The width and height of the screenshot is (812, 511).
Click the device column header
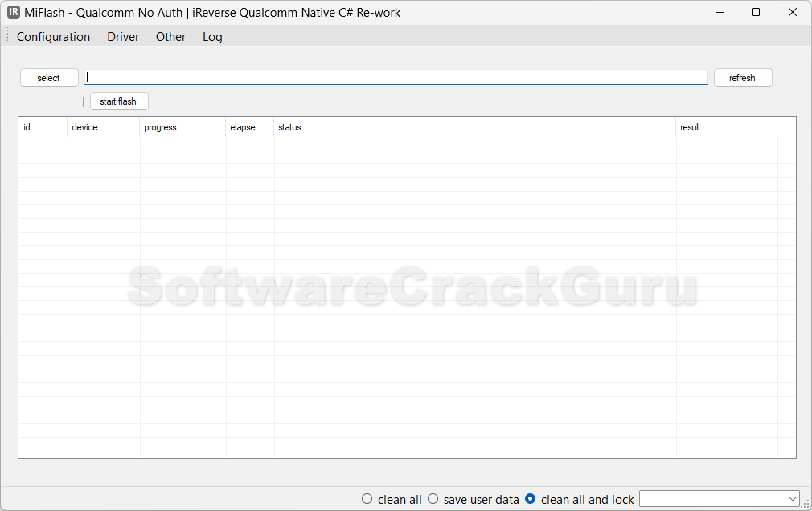pyautogui.click(x=104, y=127)
